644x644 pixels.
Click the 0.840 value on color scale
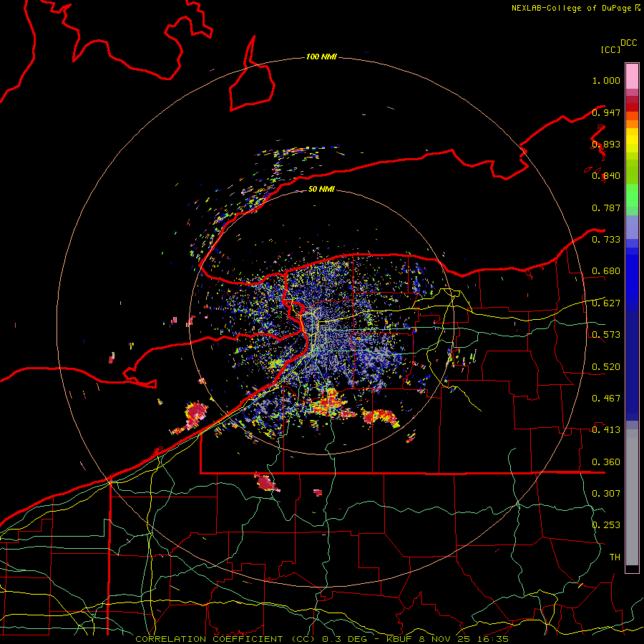tap(606, 176)
